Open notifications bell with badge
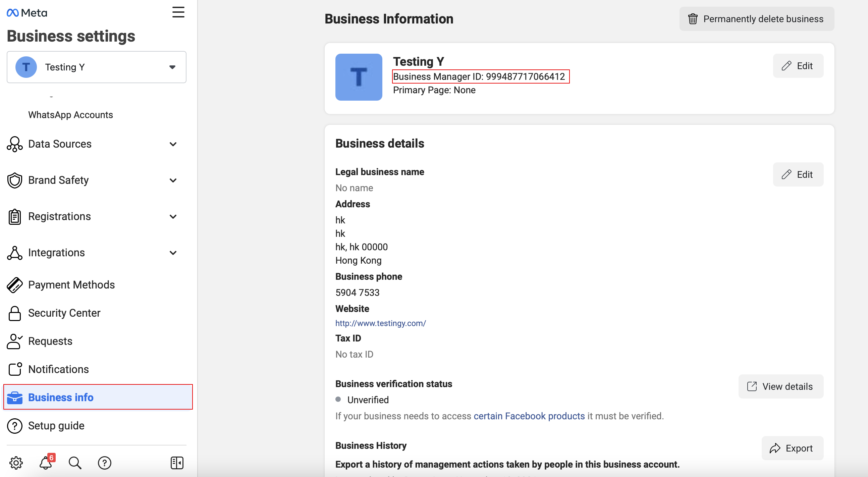The height and width of the screenshot is (477, 868). (46, 463)
